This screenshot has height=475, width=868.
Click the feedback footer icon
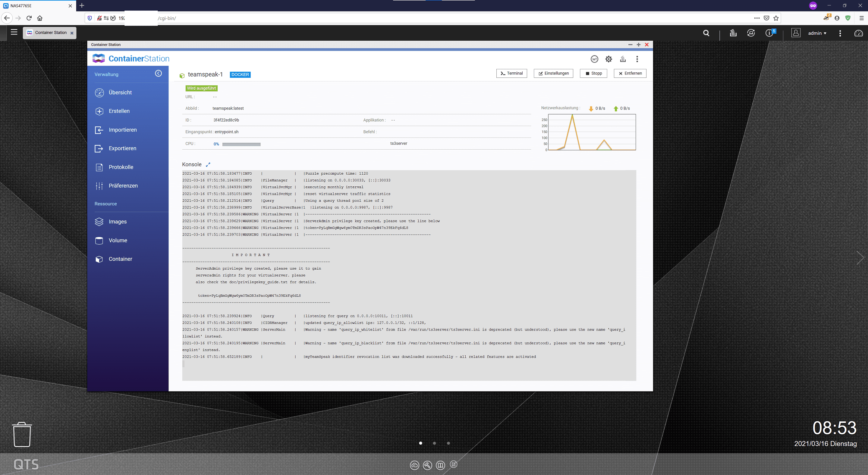click(454, 464)
